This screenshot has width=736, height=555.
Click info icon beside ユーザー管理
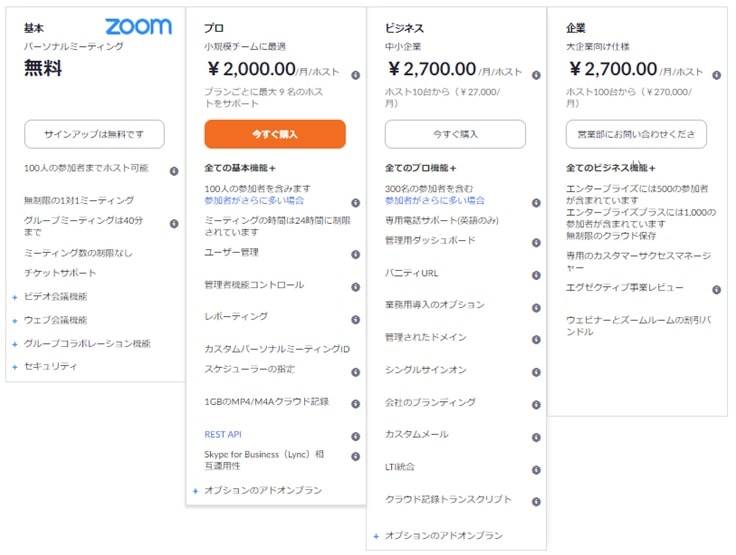tap(355, 255)
